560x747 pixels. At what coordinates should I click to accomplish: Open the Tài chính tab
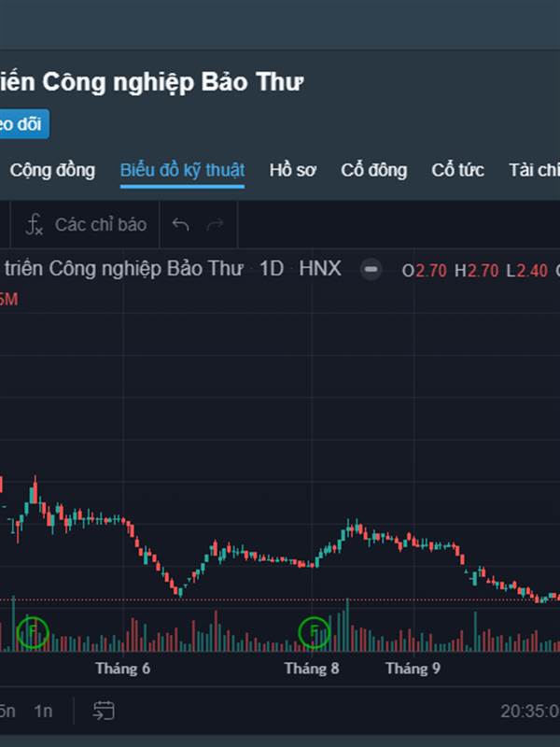pyautogui.click(x=534, y=170)
